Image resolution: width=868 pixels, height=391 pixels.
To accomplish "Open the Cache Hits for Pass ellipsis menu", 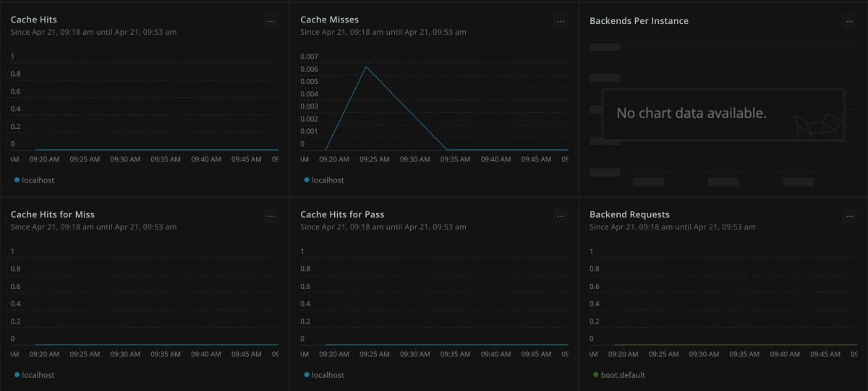I will (561, 216).
